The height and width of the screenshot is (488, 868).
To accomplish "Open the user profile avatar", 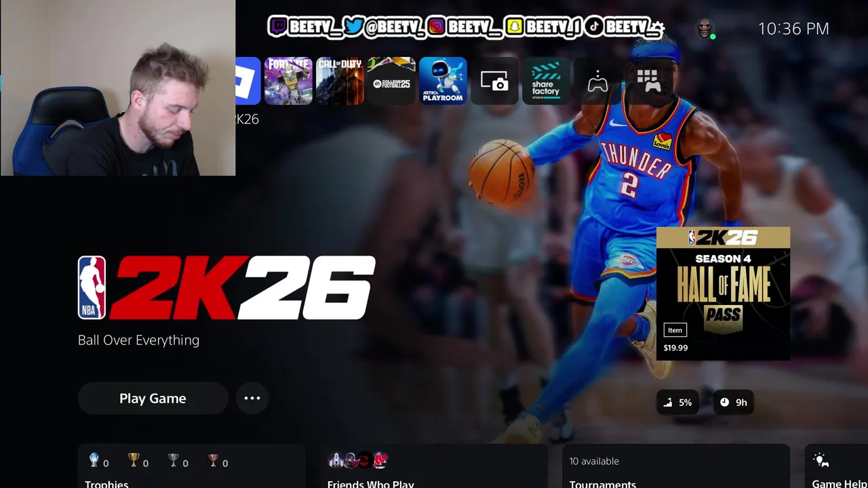I will click(x=706, y=28).
